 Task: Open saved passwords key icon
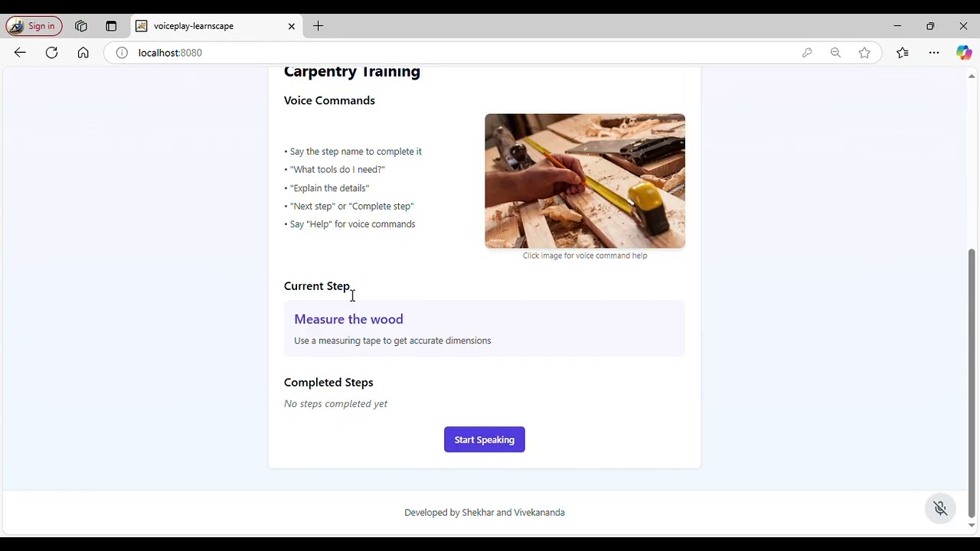[x=807, y=53]
